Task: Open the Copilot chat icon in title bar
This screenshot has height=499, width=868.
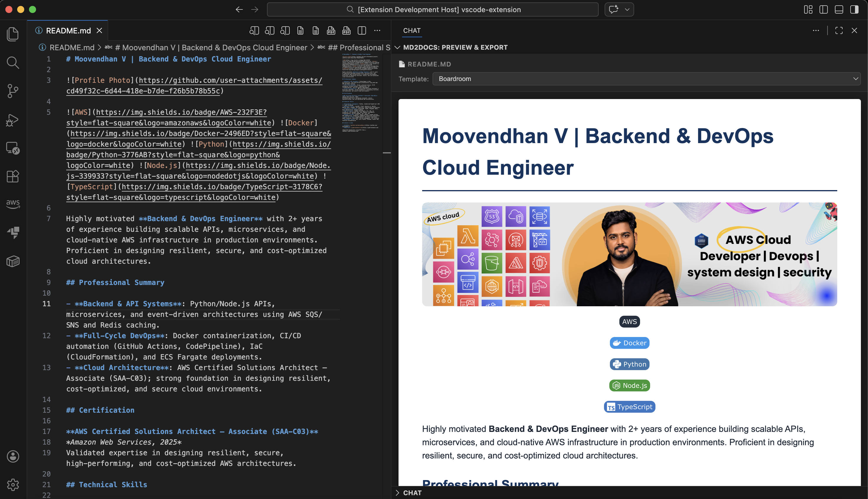Action: click(x=613, y=9)
